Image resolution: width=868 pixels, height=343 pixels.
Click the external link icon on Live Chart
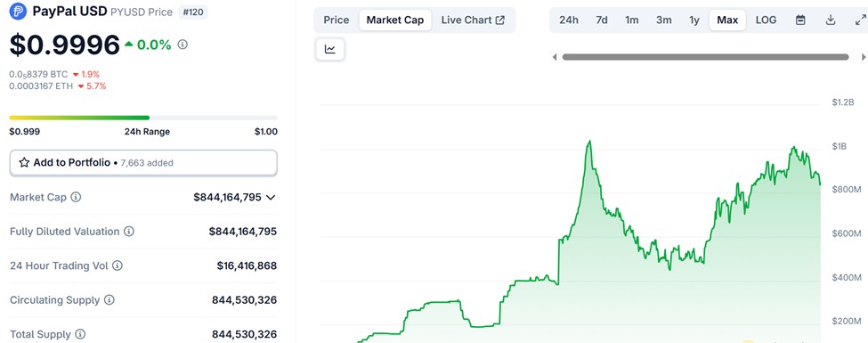pos(499,20)
